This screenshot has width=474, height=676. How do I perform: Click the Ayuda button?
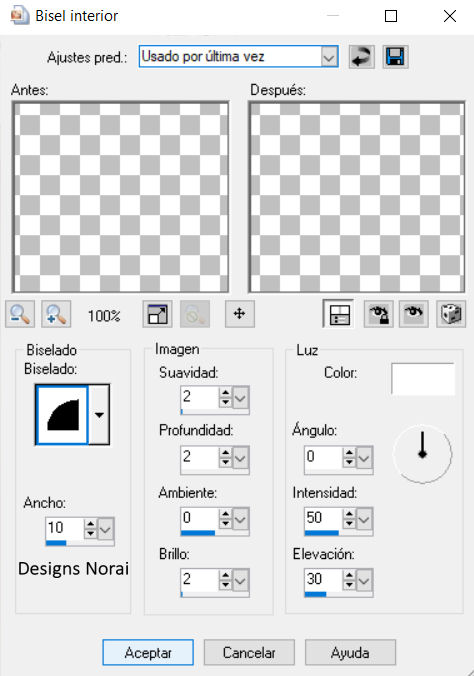350,652
